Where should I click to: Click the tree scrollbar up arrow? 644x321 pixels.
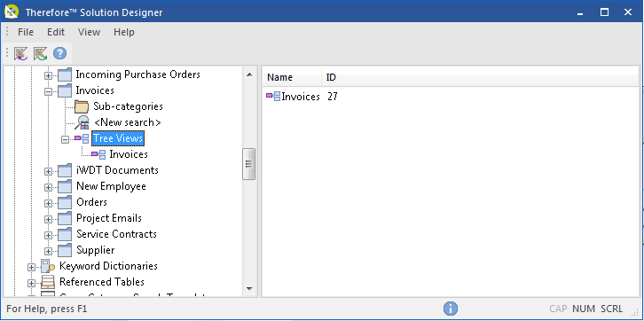click(x=249, y=74)
